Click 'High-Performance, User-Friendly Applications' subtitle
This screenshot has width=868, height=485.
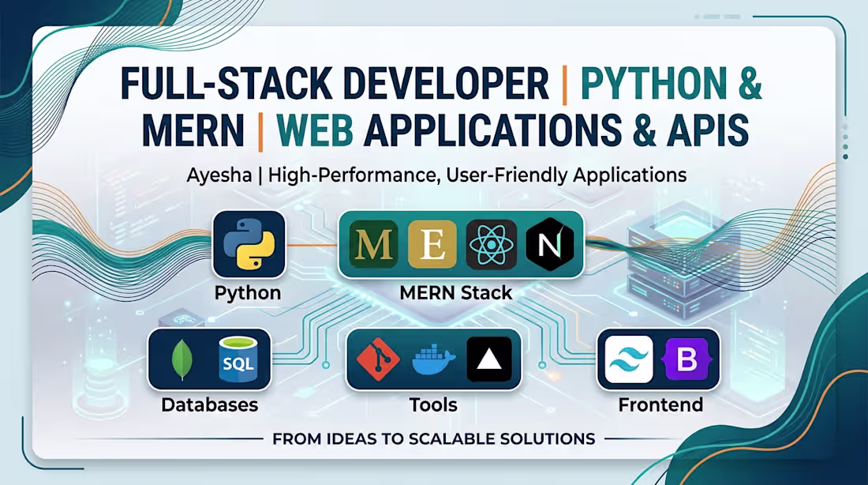[x=477, y=175]
